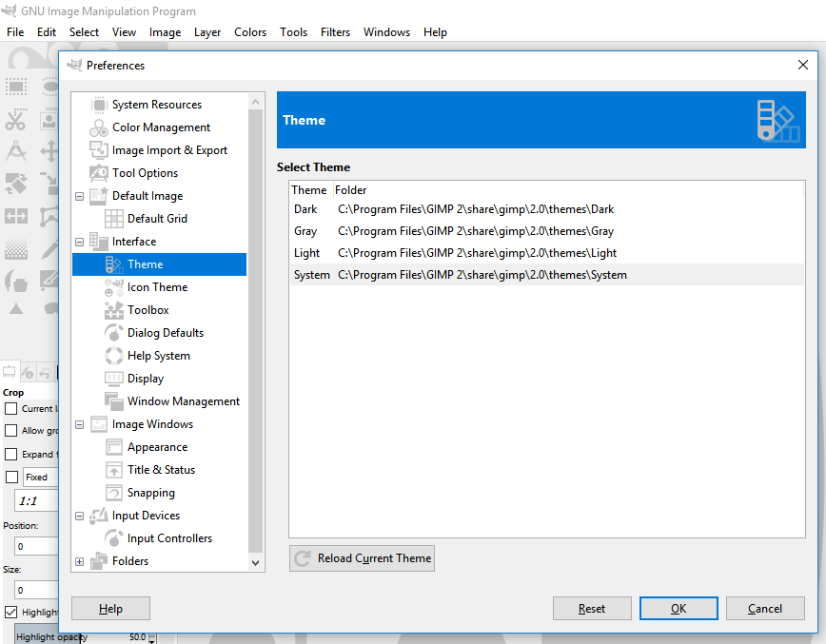This screenshot has height=644, width=826.
Task: Click the tree scrollbar up arrow
Action: [x=255, y=102]
